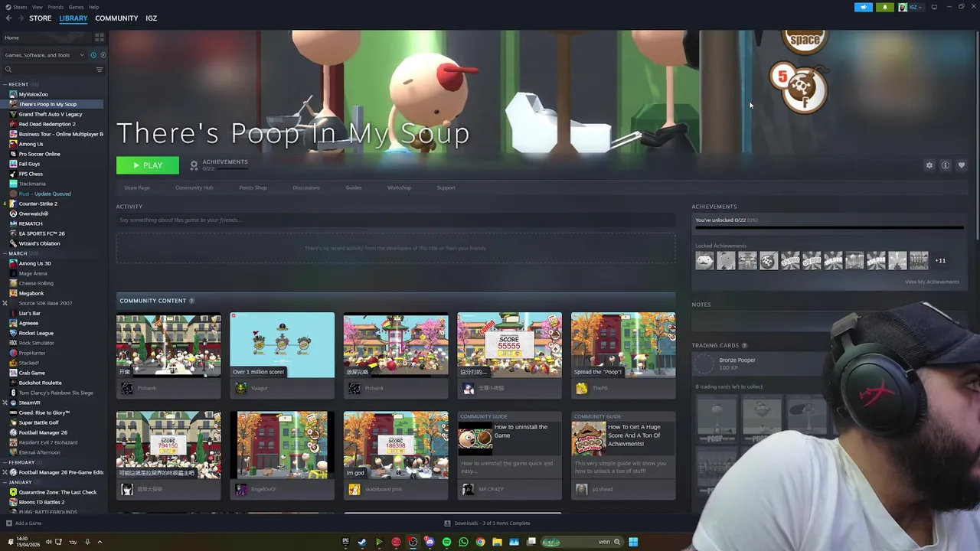Switch to the STORE tab

[40, 18]
